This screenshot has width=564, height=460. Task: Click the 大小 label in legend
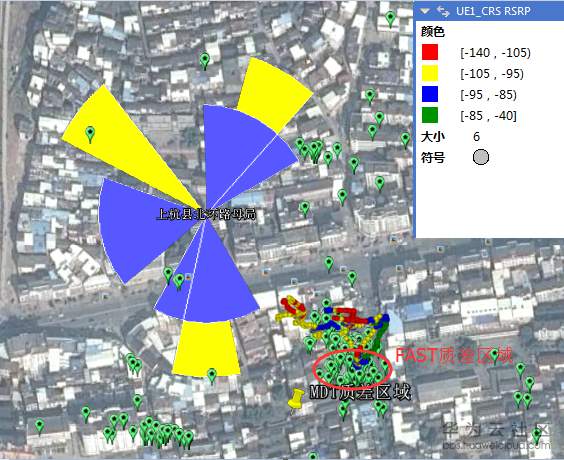pos(433,137)
